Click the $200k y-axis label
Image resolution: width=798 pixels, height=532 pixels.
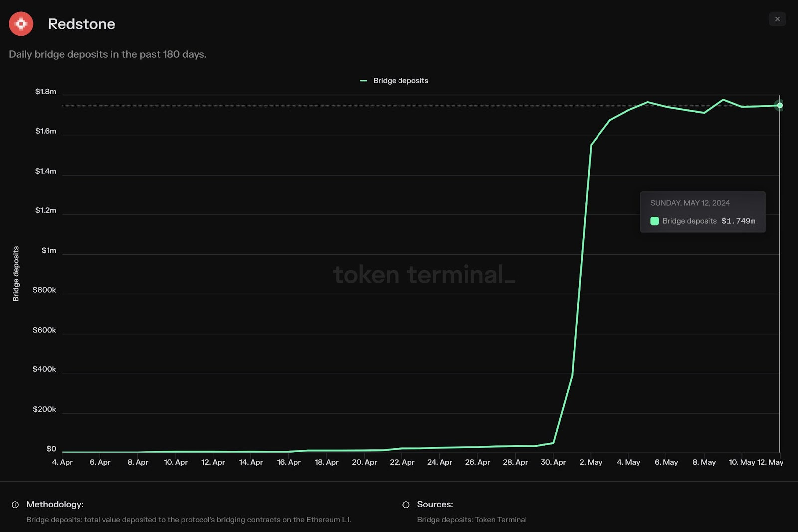[44, 409]
